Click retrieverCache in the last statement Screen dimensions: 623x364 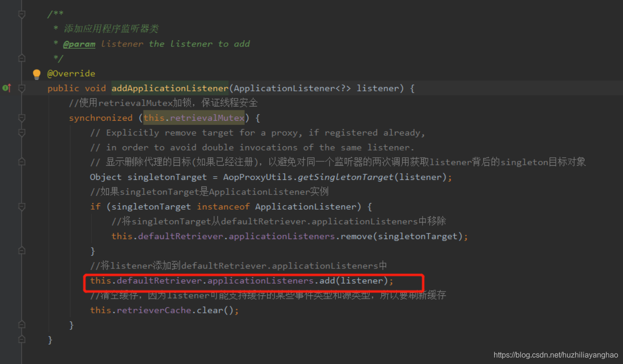pyautogui.click(x=154, y=311)
